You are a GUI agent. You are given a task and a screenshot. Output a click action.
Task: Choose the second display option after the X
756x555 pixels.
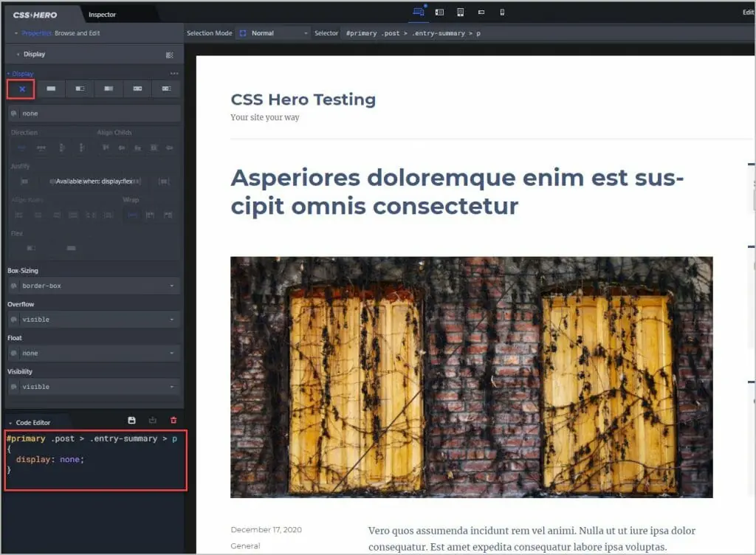(80, 89)
